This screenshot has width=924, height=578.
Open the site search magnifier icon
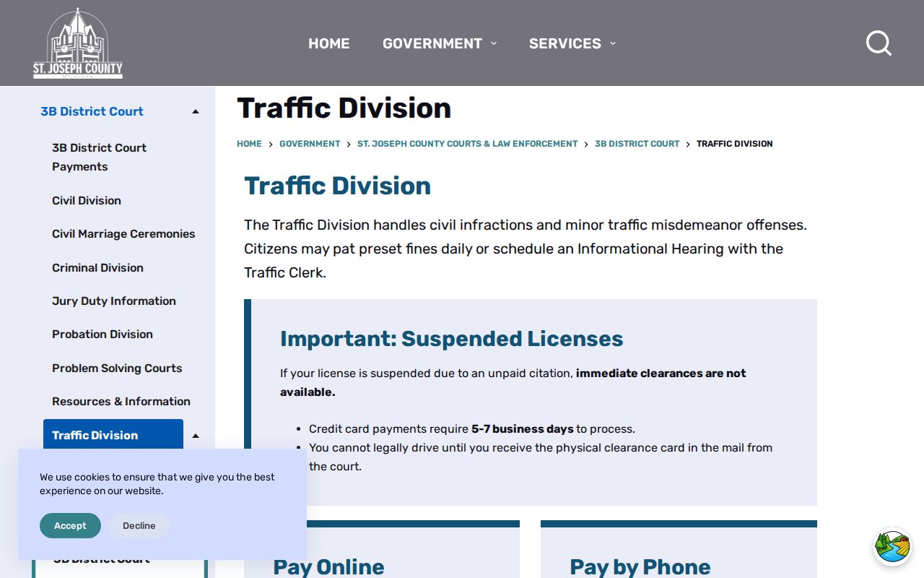tap(879, 43)
